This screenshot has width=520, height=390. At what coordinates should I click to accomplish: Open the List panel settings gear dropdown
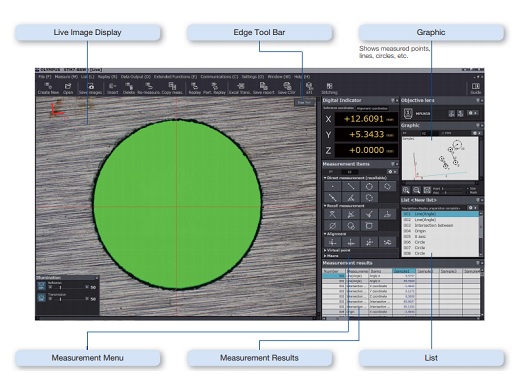[472, 208]
